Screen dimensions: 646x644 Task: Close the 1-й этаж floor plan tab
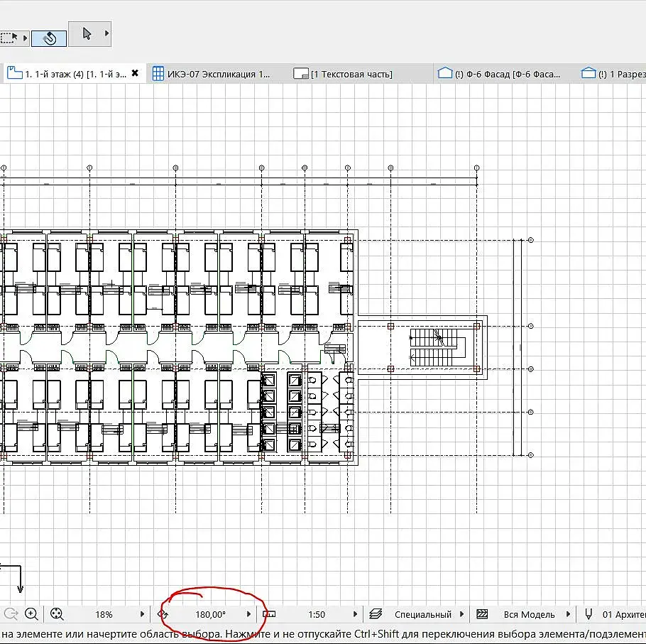[135, 73]
